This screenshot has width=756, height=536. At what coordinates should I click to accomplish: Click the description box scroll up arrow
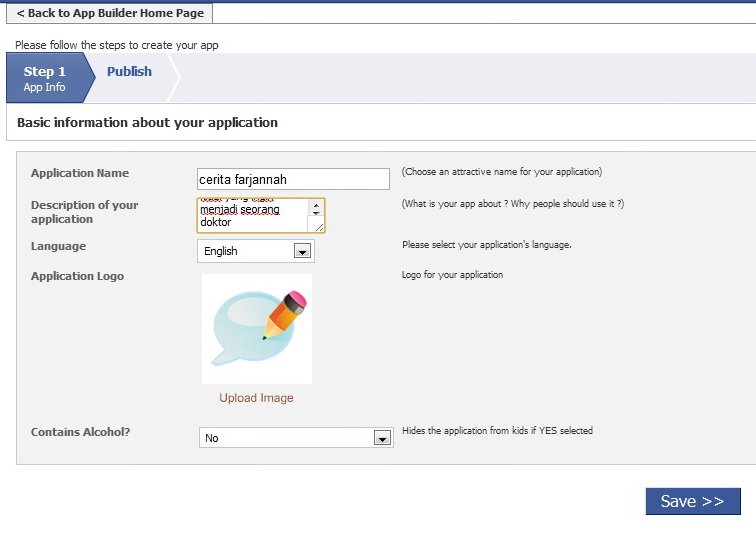pos(316,206)
